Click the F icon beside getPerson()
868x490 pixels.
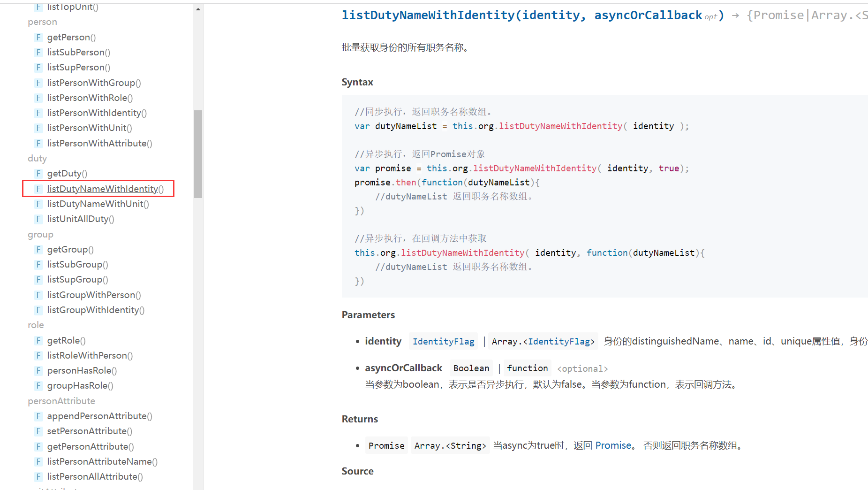(x=38, y=38)
